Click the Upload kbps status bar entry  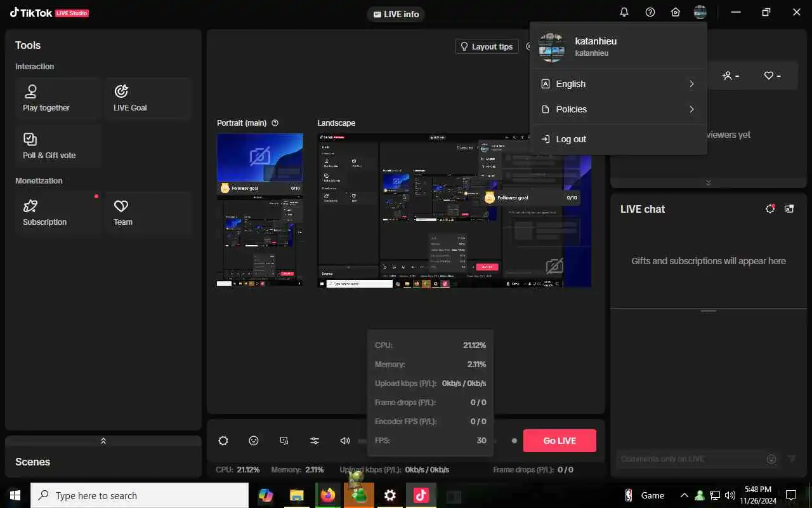pos(395,470)
